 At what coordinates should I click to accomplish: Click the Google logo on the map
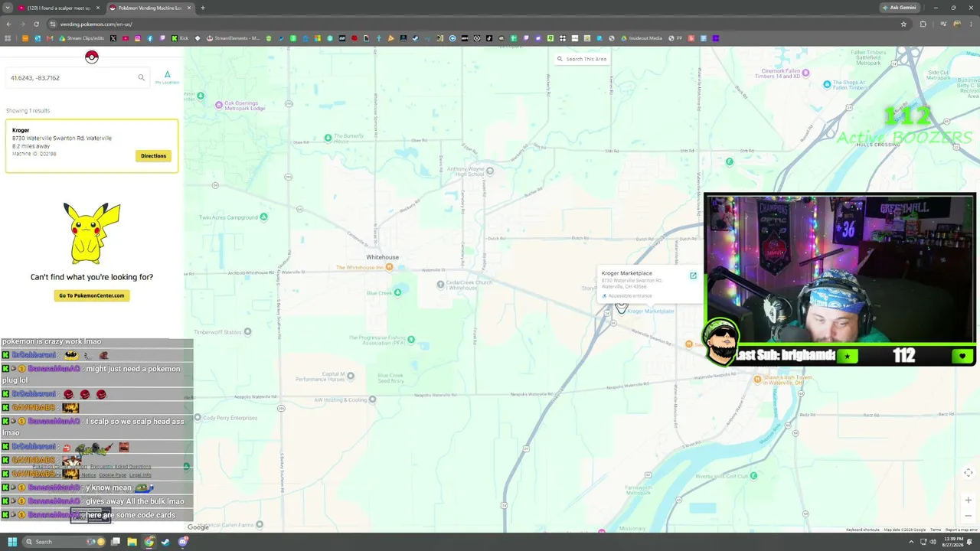click(x=198, y=527)
